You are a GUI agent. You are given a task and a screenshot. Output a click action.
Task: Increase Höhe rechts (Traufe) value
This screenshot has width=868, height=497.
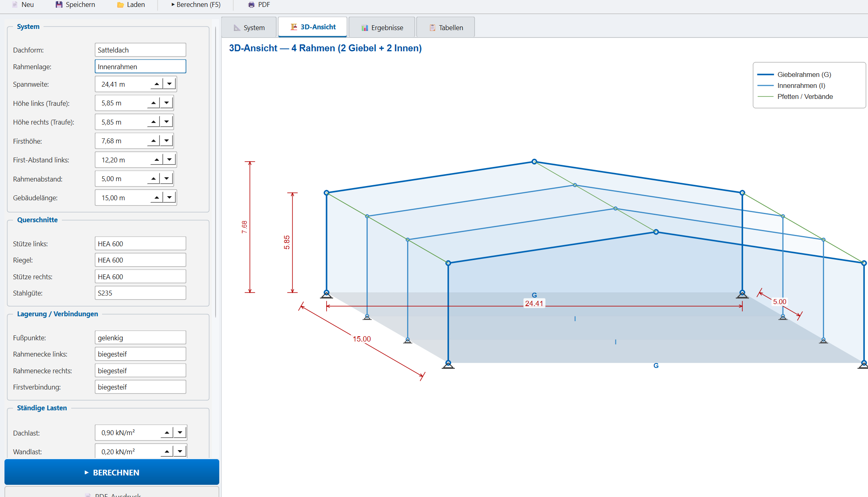153,122
